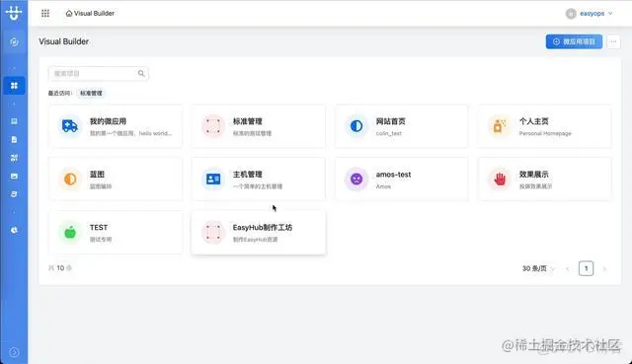This screenshot has height=364, width=632.
Task: Click the ID-card icon of 主机管理
Action: [x=213, y=179]
